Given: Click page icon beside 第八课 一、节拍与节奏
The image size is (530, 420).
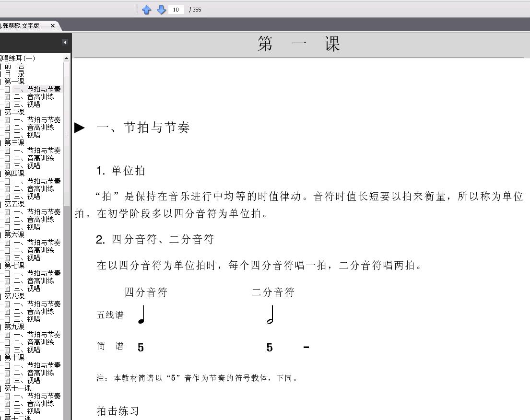Looking at the screenshot, I should click(8, 304).
